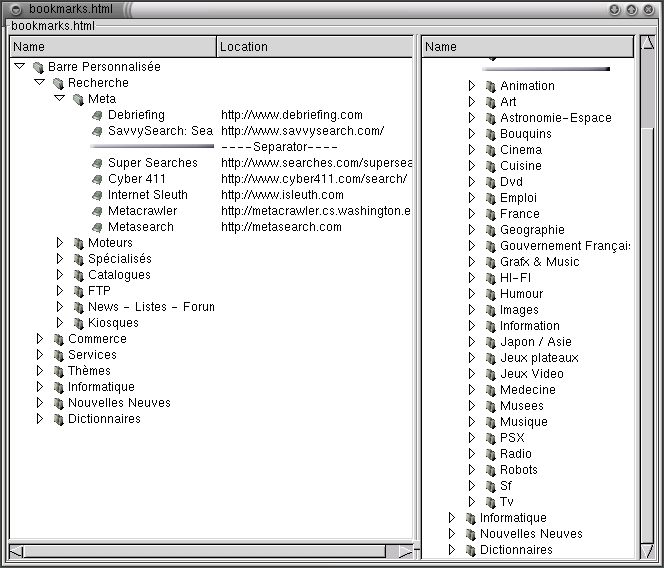Collapse the Meta folder
664x568 pixels.
60,99
